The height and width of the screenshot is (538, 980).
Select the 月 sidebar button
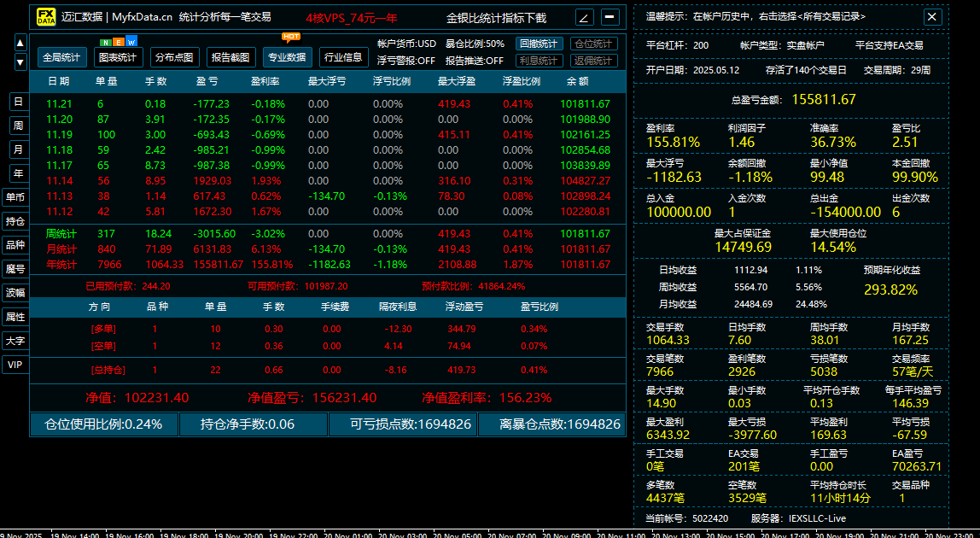tap(18, 149)
